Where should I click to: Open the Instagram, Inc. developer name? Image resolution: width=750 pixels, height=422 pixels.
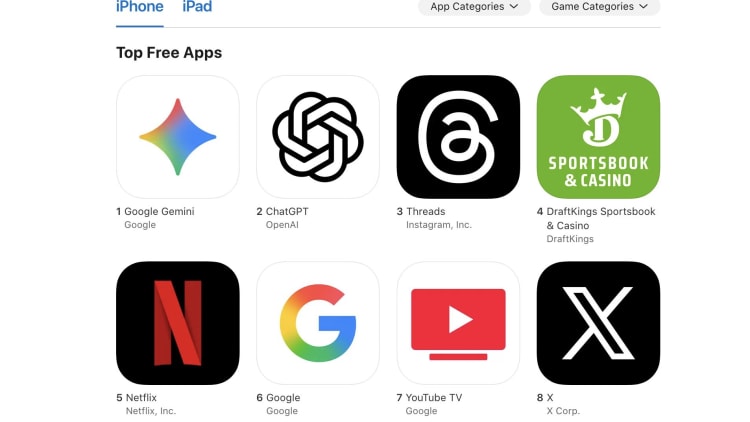[x=439, y=225]
